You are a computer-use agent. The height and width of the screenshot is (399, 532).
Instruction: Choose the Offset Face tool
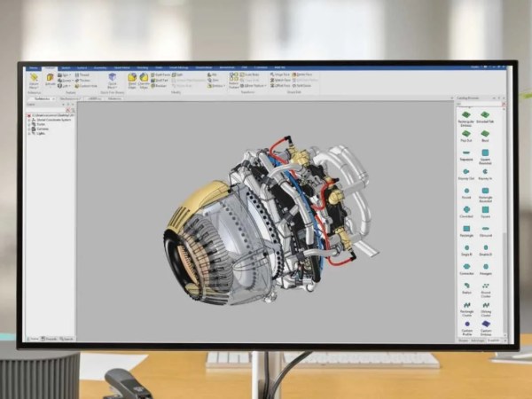click(280, 85)
